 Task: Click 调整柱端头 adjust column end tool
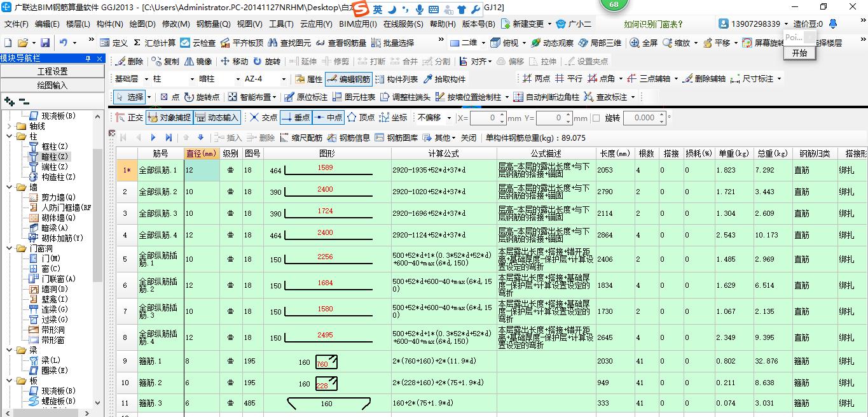pos(405,97)
